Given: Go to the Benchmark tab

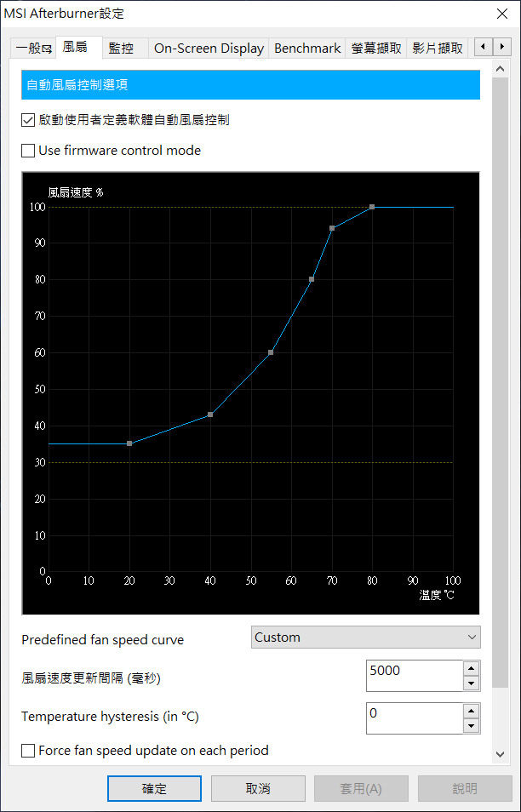Looking at the screenshot, I should tap(307, 49).
